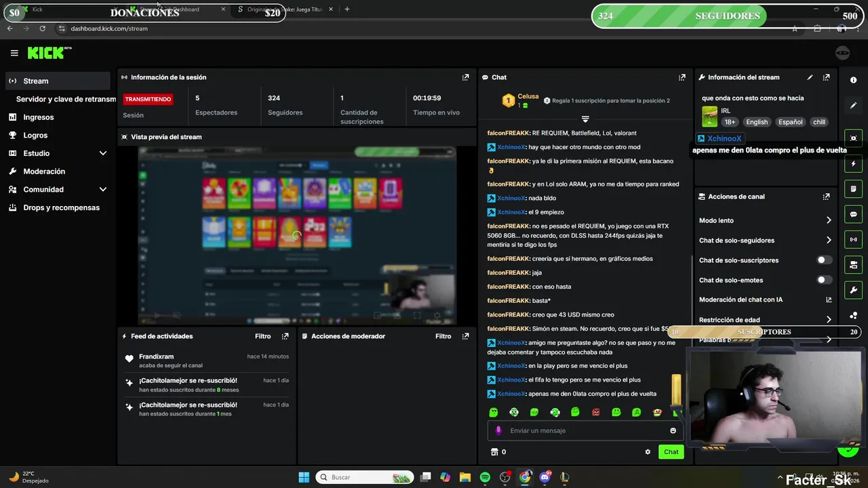Open Filtro in Acciones de moderador
The height and width of the screenshot is (488, 868).
pos(443,336)
